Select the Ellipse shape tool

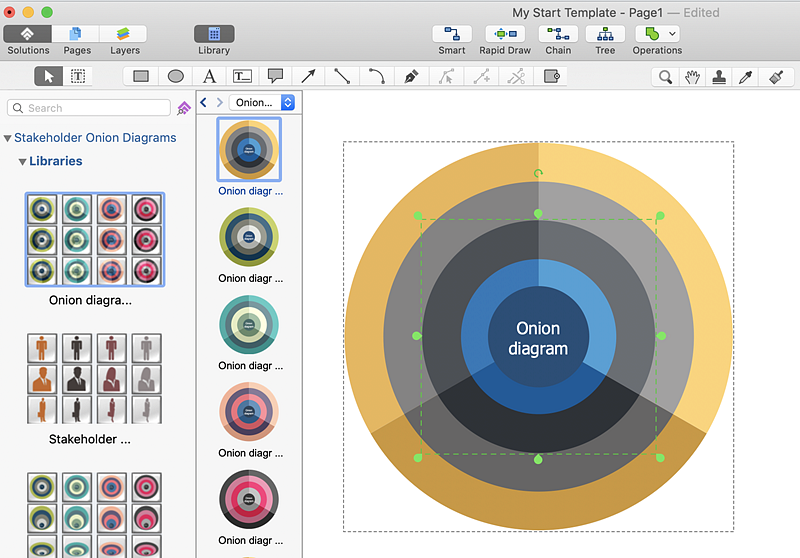point(175,76)
